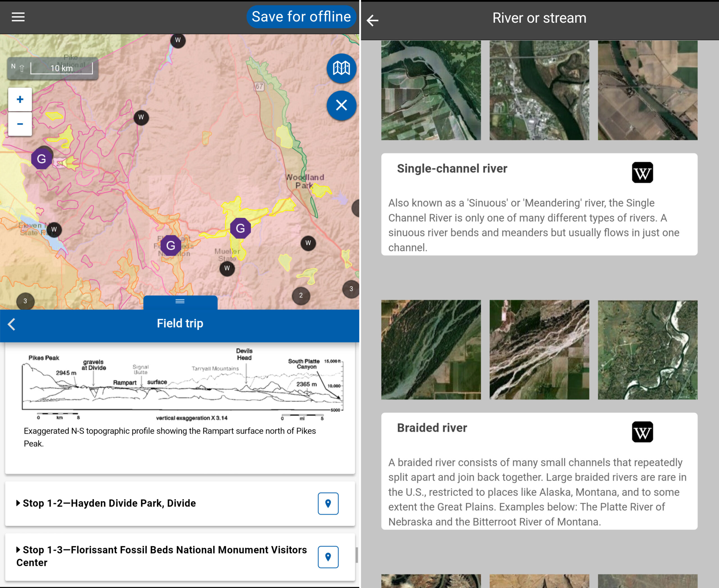
Task: Click the north arrow scale bar
Action: 53,69
